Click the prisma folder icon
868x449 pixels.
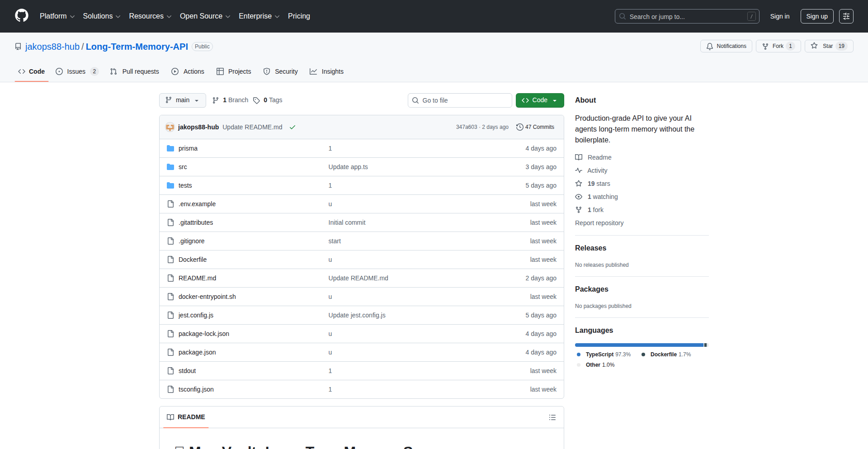click(x=170, y=148)
